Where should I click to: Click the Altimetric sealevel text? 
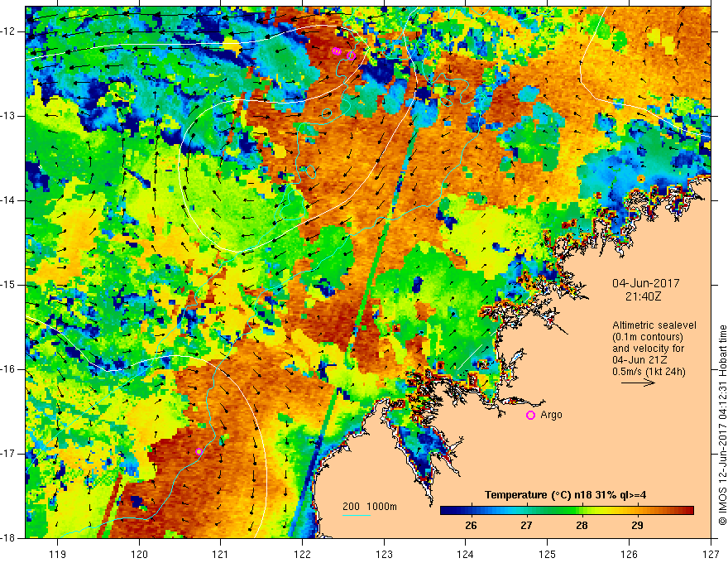(654, 325)
